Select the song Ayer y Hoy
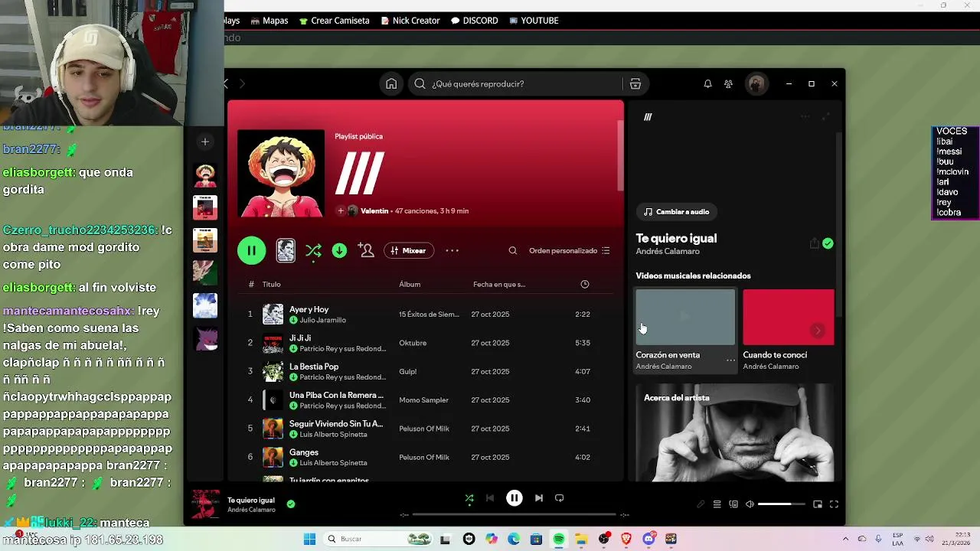The height and width of the screenshot is (551, 980). tap(309, 309)
